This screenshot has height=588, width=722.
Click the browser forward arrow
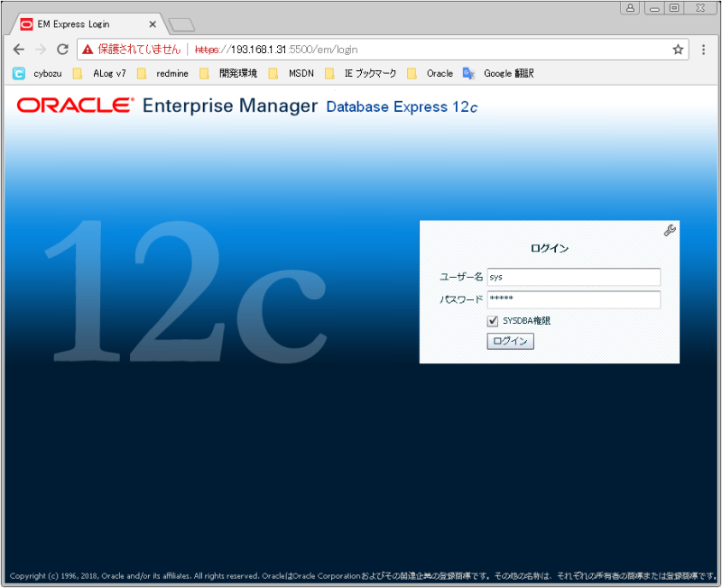pos(41,50)
